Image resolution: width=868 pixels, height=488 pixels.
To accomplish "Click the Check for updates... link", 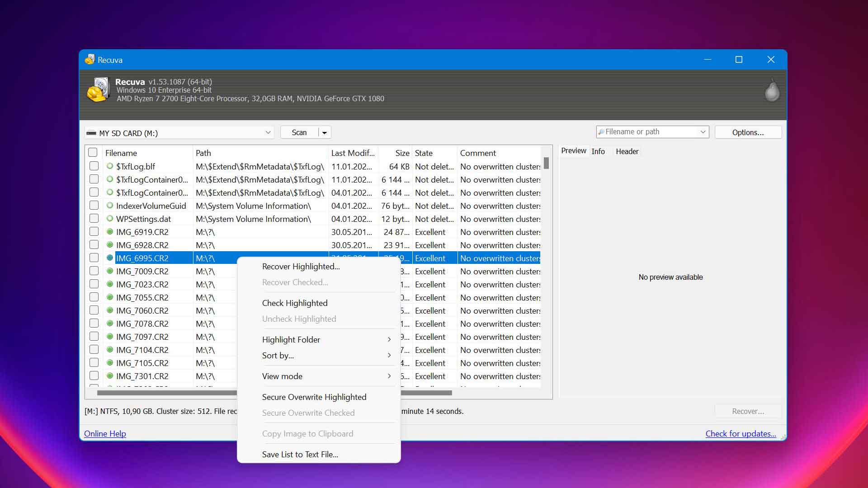I will (741, 434).
